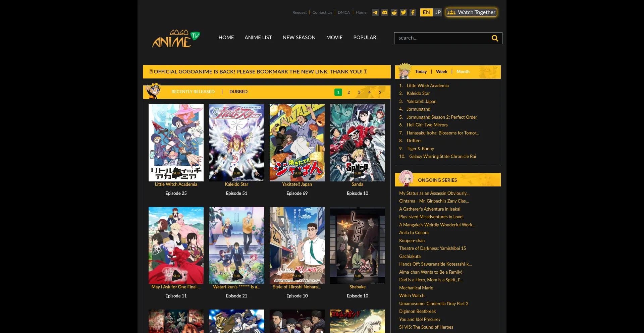This screenshot has height=333, width=644.
Task: Open Digimon Beatbreak ongoing series
Action: (417, 312)
